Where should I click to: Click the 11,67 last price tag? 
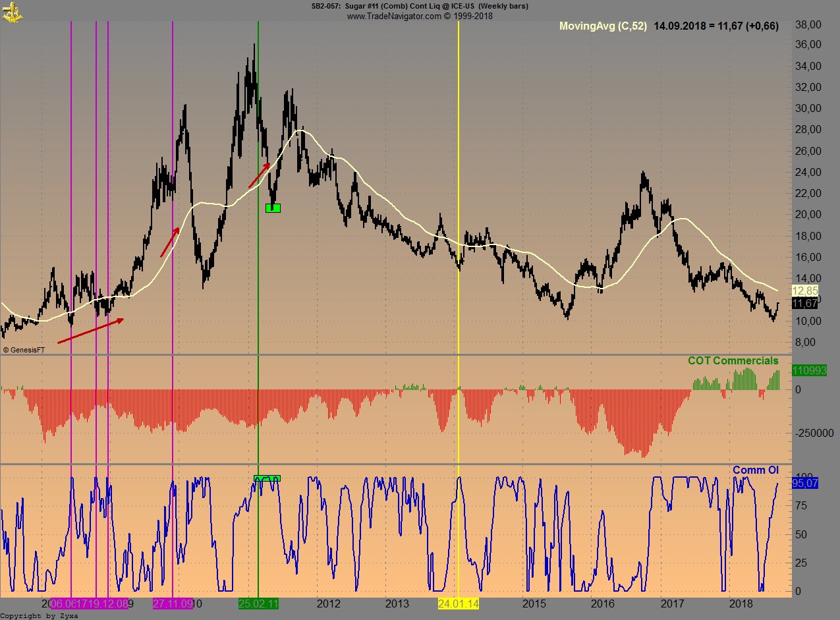[x=804, y=303]
